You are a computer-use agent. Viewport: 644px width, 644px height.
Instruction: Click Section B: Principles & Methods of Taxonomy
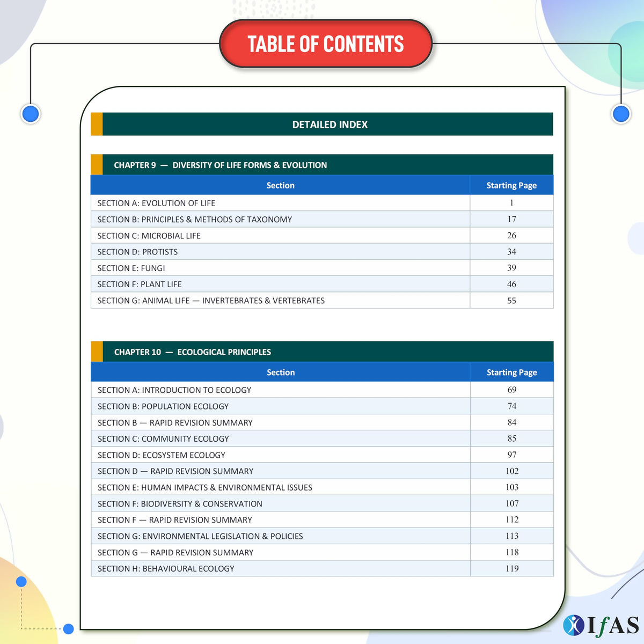pos(322,219)
